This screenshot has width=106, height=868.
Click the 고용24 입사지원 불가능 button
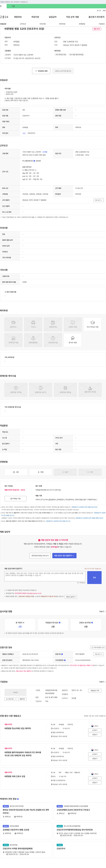point(63,71)
